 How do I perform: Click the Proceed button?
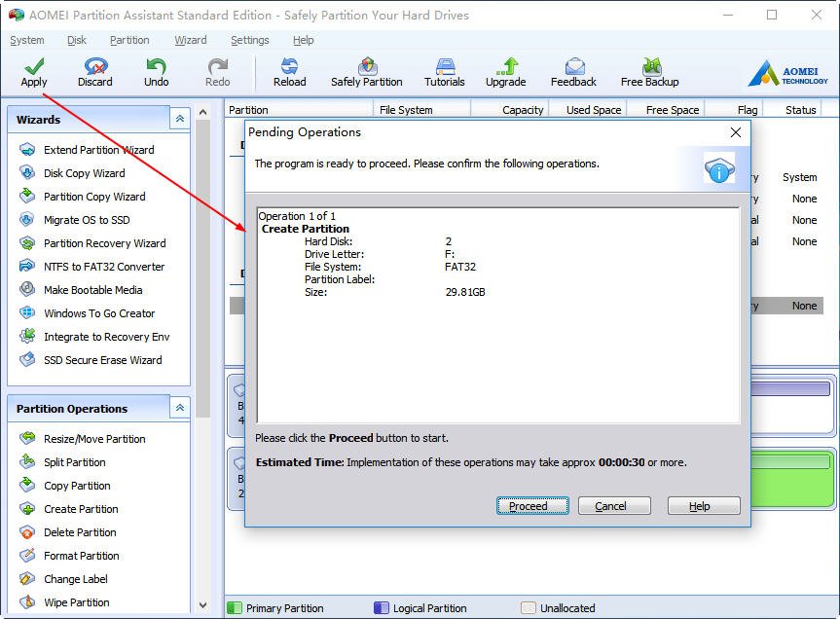click(532, 505)
